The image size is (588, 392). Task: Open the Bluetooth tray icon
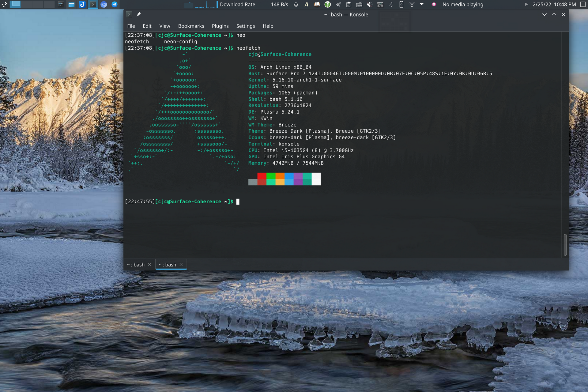click(x=391, y=4)
